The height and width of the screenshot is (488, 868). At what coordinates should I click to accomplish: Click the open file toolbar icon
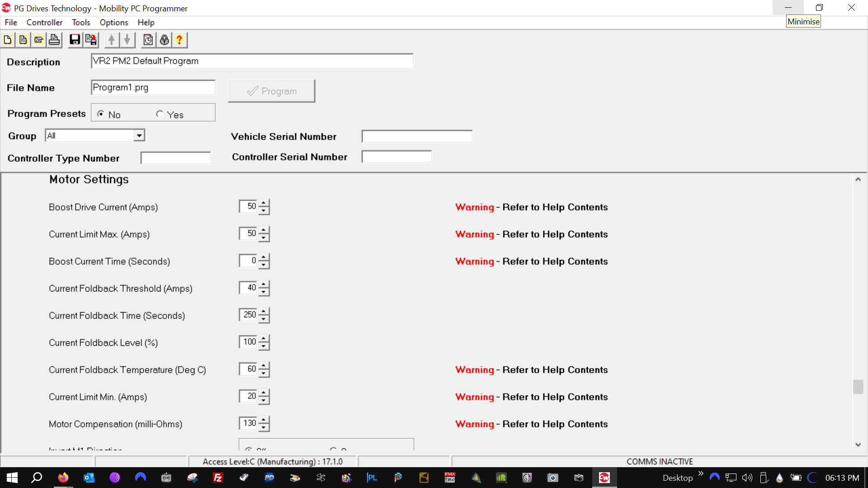click(39, 40)
